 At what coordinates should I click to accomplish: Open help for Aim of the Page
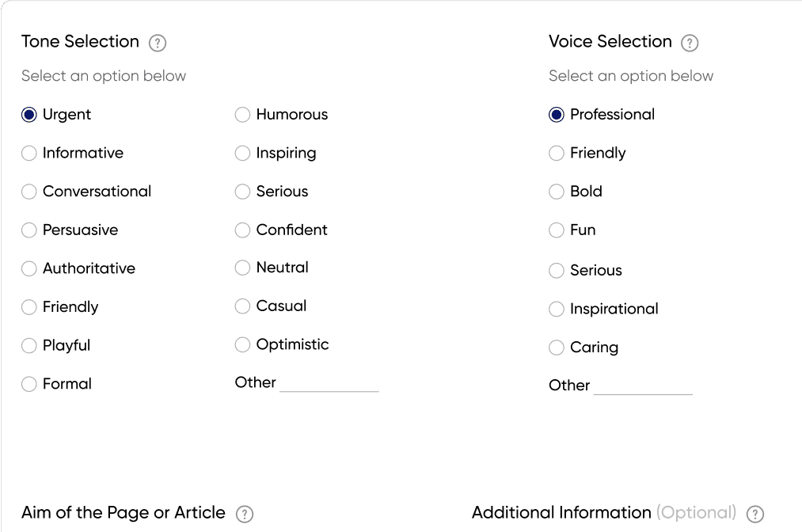point(245,514)
